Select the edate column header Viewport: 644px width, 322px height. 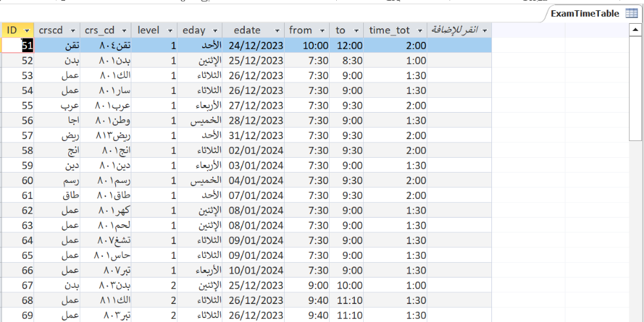click(x=253, y=30)
